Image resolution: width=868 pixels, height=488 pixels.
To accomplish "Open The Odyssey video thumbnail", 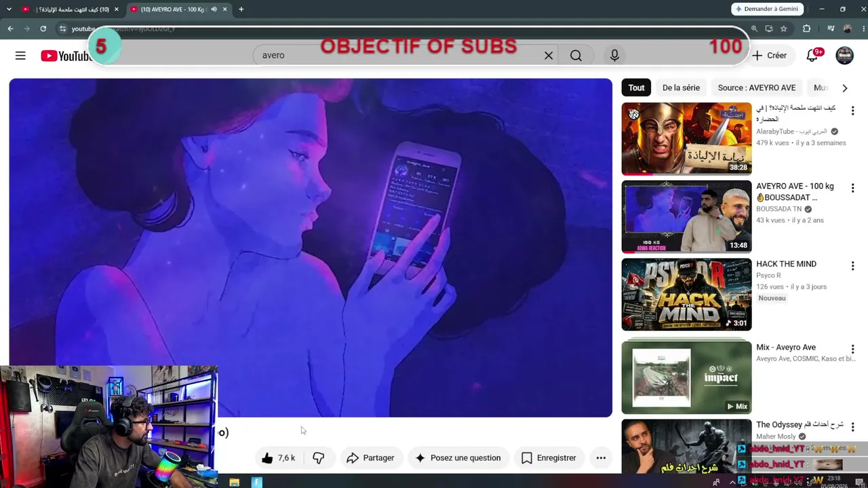I will (686, 447).
